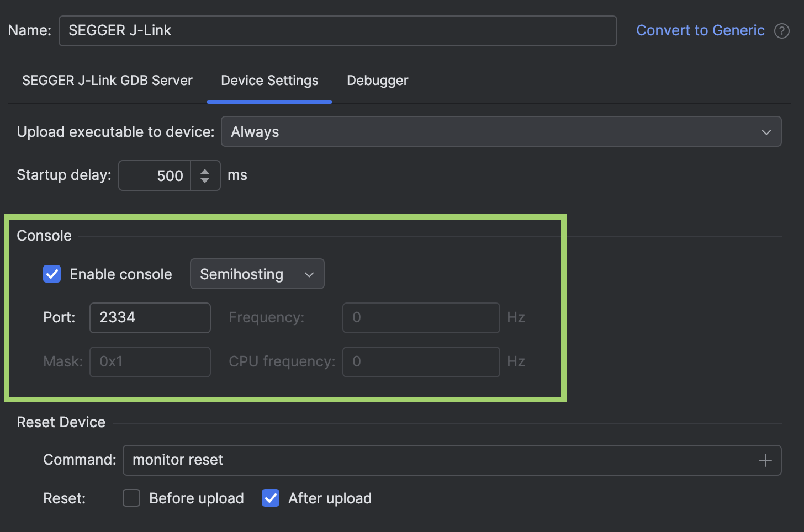This screenshot has height=532, width=804.
Task: Click the plus icon to add reset command
Action: click(765, 460)
